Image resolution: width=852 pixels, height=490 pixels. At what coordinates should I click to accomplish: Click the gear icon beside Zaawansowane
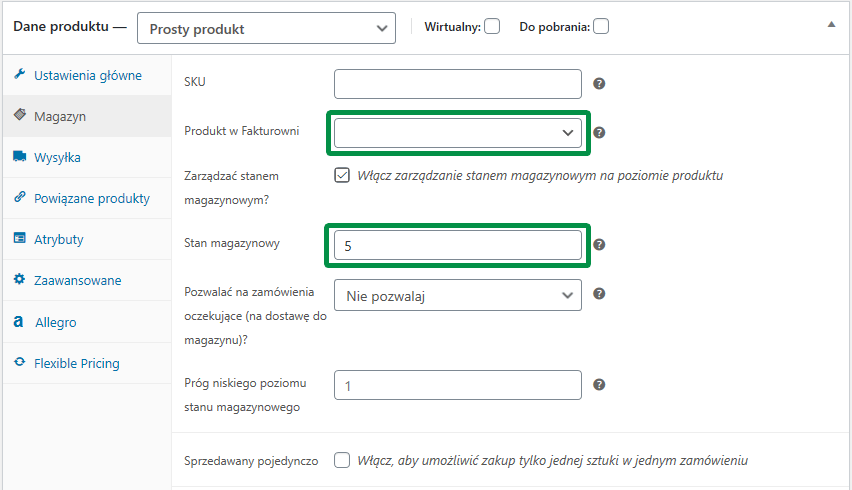20,279
